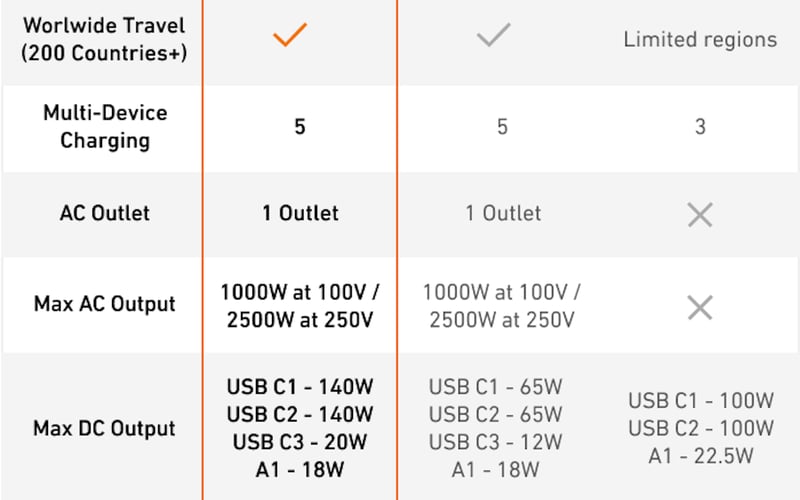Click the 'USB C1 - 65W' text
The height and width of the screenshot is (500, 800).
(496, 387)
